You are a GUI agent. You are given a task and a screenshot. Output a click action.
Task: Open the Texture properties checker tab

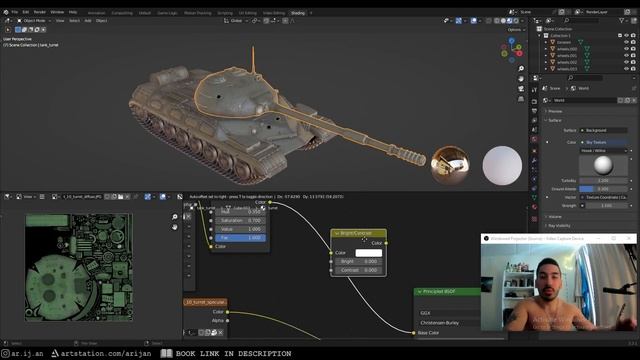click(x=534, y=219)
